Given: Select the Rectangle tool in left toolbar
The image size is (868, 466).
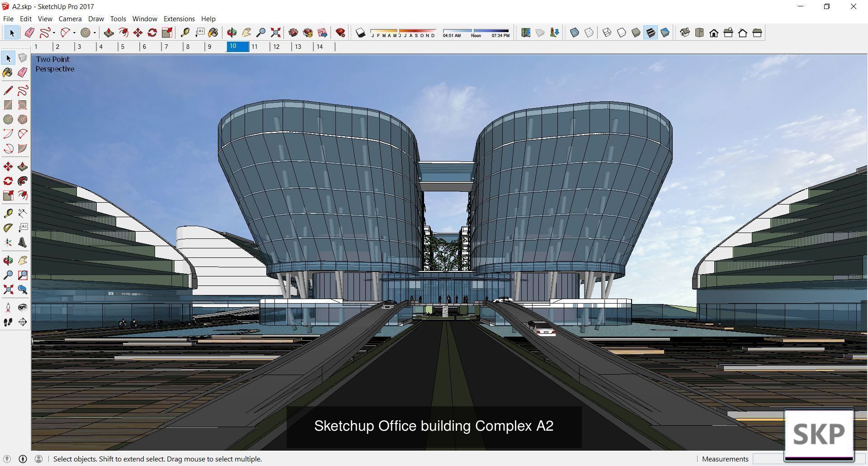Looking at the screenshot, I should (8, 105).
